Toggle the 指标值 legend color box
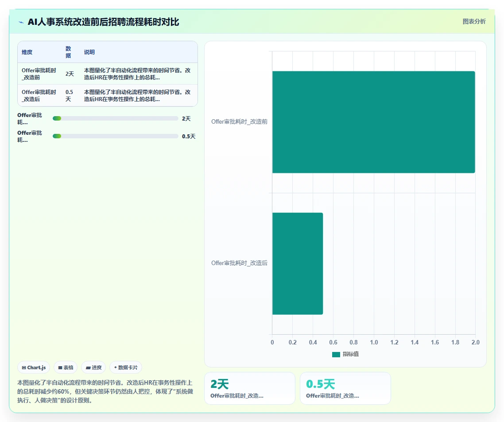504x422 pixels. (x=336, y=354)
